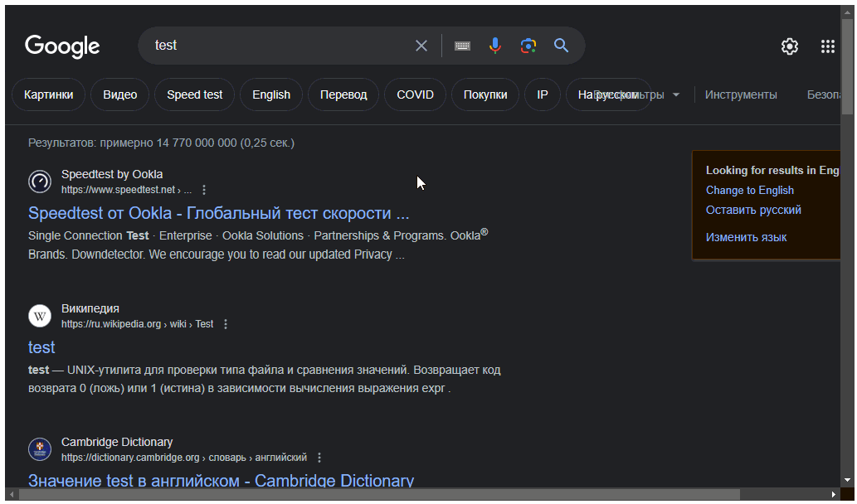This screenshot has width=857, height=504.
Task: Open the Google apps grid icon
Action: [x=827, y=46]
